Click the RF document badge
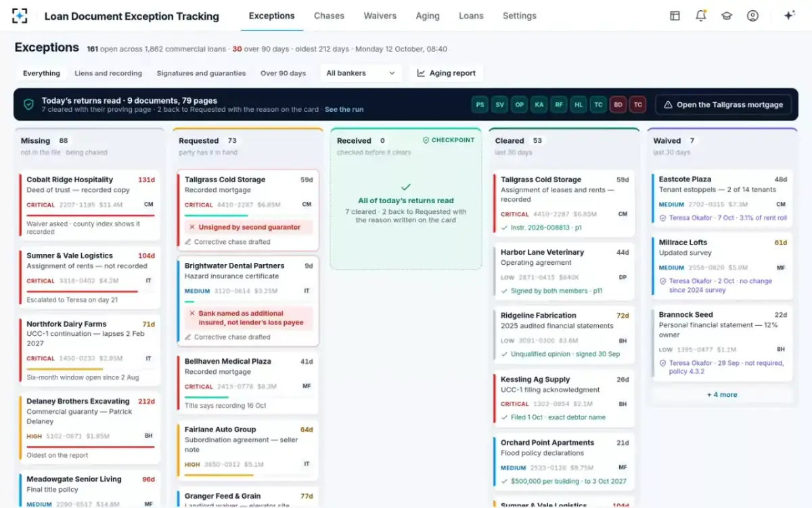The width and height of the screenshot is (812, 508). click(558, 105)
